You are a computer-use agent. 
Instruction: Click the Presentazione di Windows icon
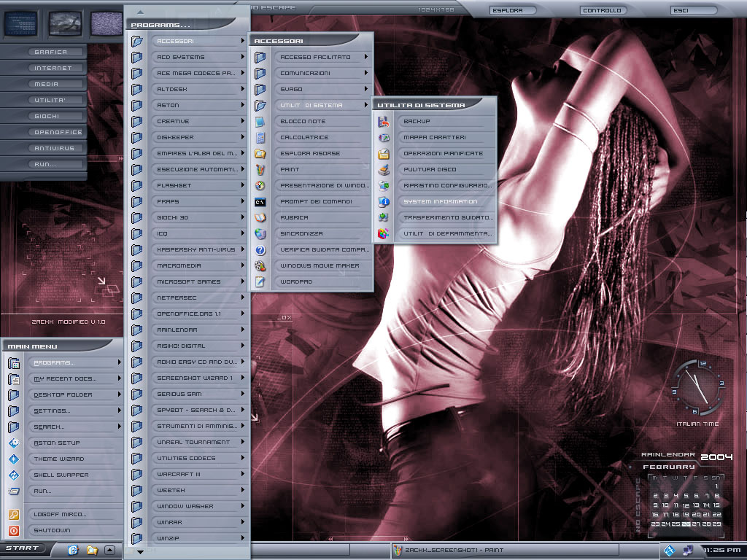[x=260, y=186]
